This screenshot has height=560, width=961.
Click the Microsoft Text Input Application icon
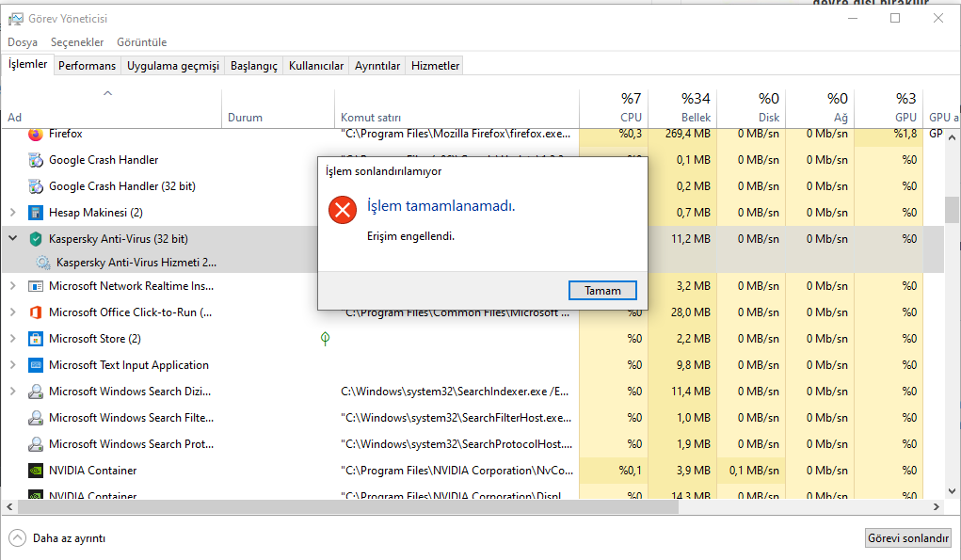pyautogui.click(x=36, y=365)
